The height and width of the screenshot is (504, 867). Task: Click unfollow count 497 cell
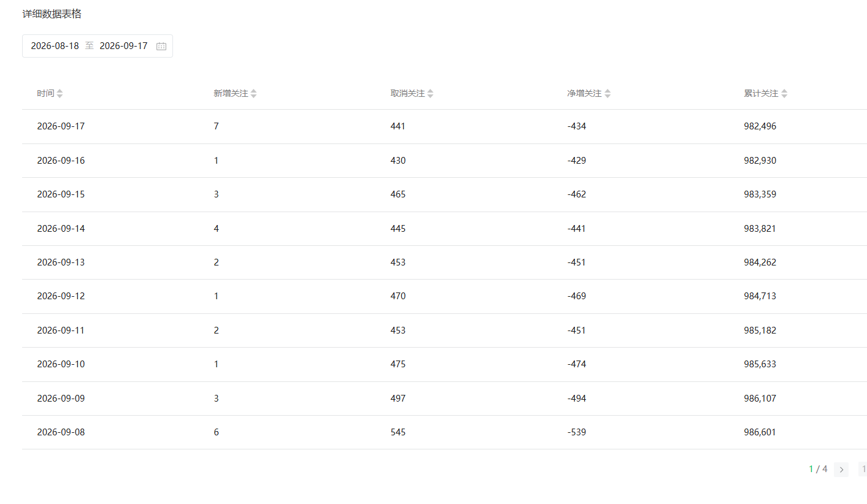398,399
